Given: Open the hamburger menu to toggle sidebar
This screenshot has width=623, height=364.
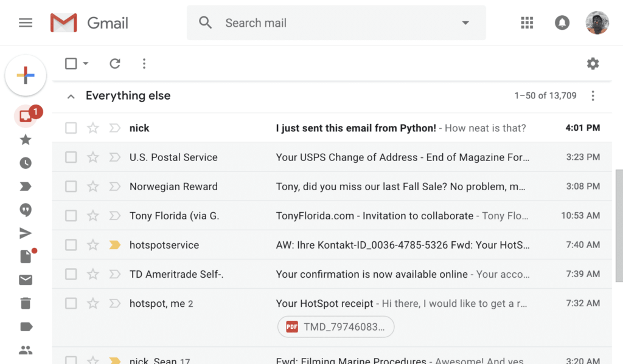Looking at the screenshot, I should click(25, 22).
